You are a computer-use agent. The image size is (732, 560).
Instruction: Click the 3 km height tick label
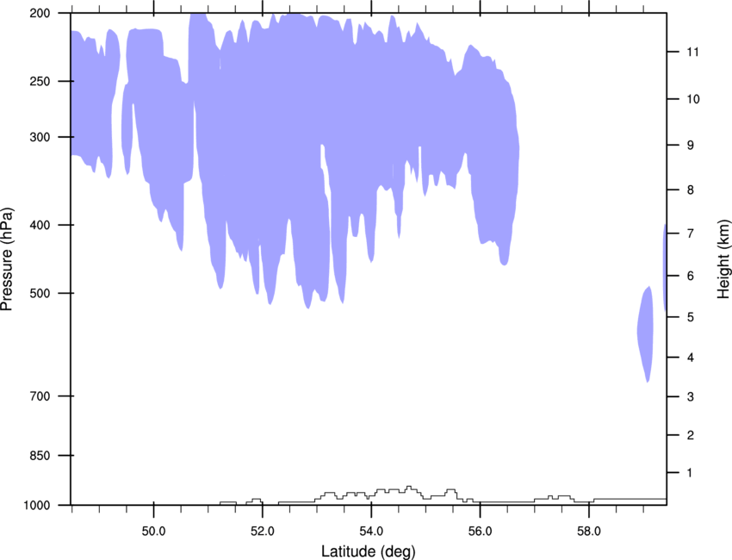(691, 397)
